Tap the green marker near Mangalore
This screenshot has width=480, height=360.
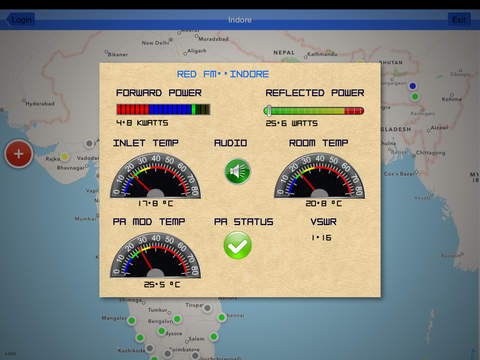tap(132, 320)
